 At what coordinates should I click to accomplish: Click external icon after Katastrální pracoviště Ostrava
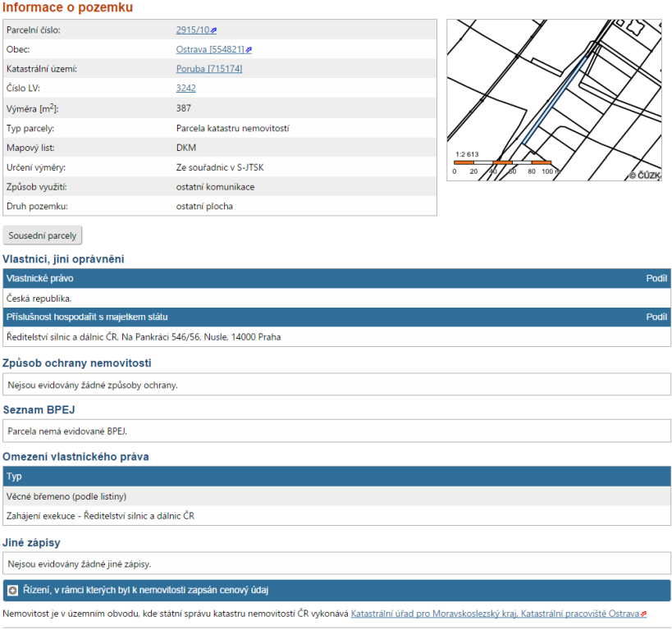pyautogui.click(x=644, y=614)
